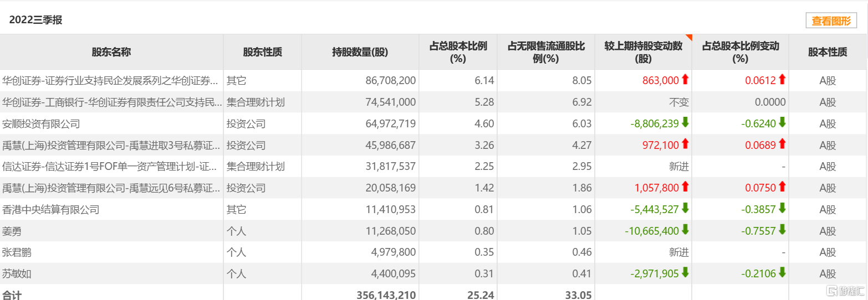Click orange corner marker on 较上期持股变动数 header

pos(689,37)
